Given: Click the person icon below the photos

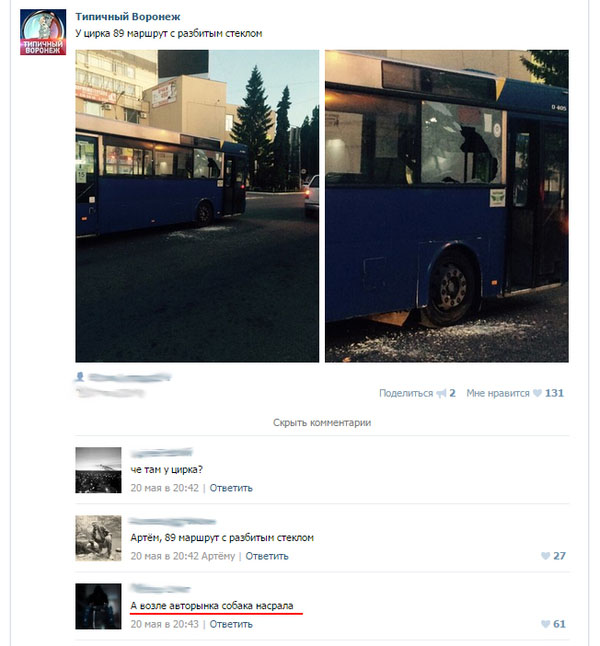Looking at the screenshot, I should point(80,377).
